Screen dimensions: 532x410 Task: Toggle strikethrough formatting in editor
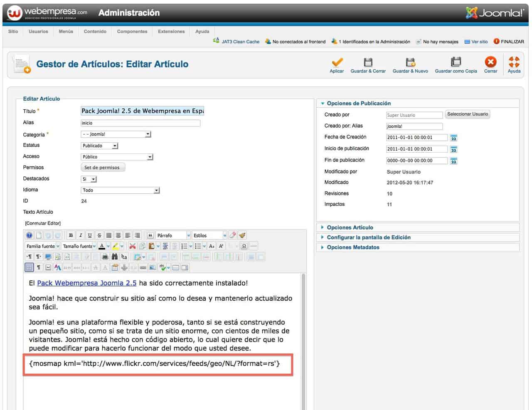[x=99, y=235]
